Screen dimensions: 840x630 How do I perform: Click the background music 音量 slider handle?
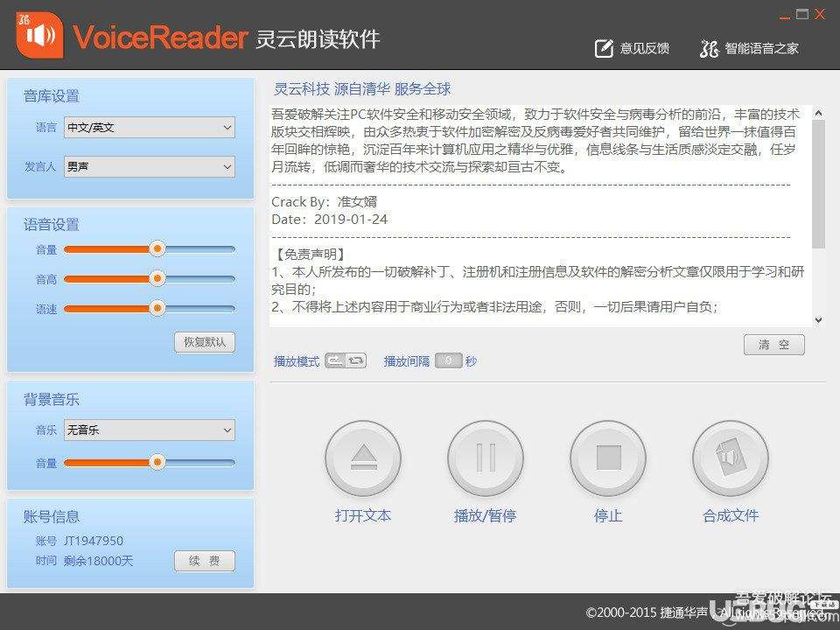(157, 462)
